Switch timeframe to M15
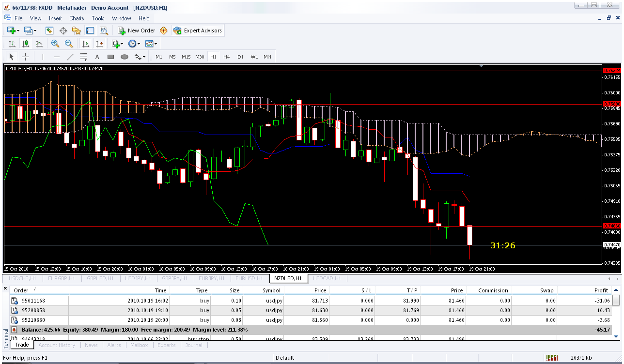The height and width of the screenshot is (364, 624). [x=186, y=57]
